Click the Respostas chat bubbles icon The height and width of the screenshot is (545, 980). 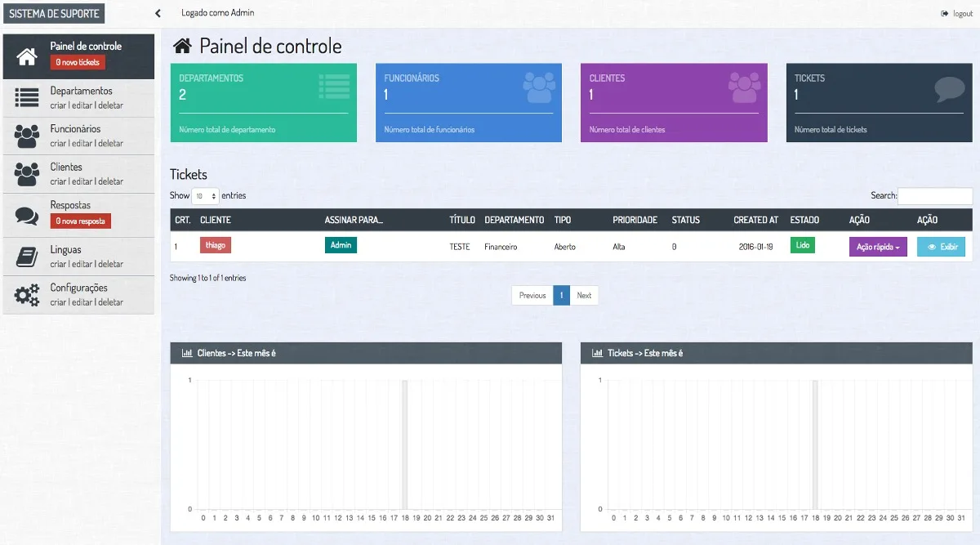(x=27, y=216)
